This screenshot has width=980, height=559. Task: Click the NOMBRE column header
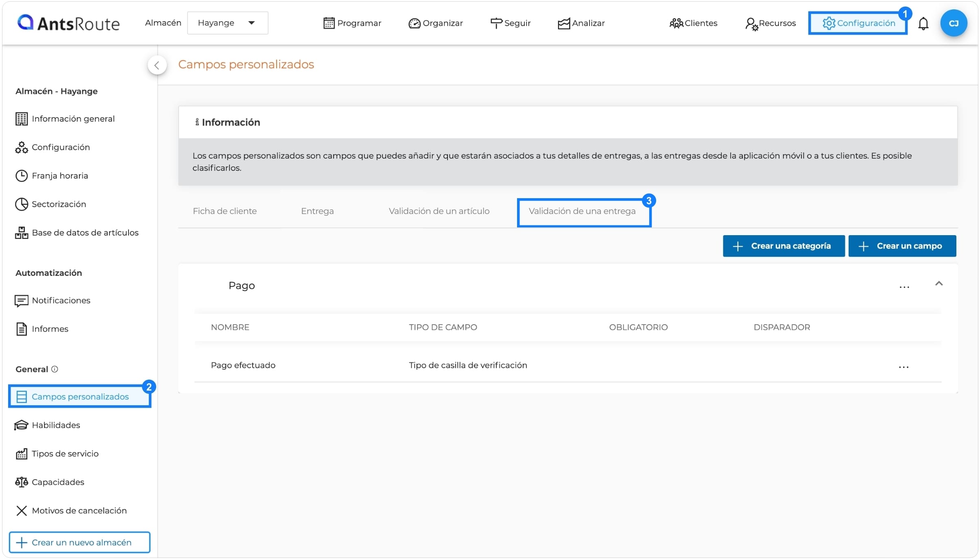230,328
